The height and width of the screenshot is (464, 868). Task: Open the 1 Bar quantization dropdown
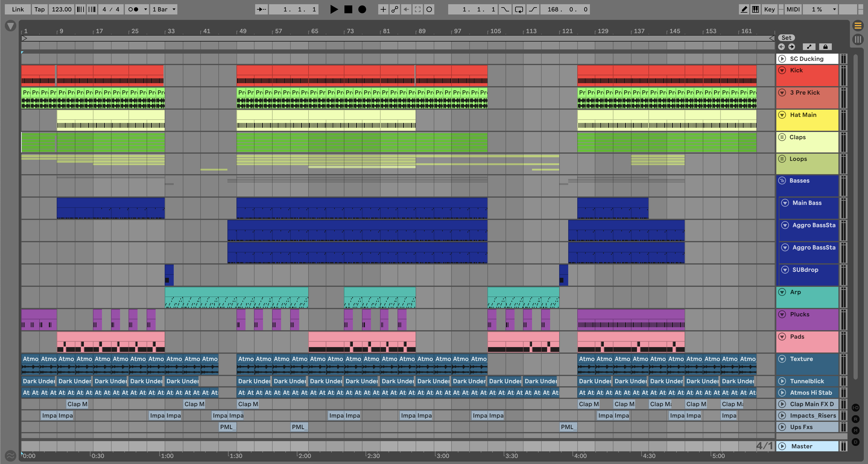[x=164, y=9]
